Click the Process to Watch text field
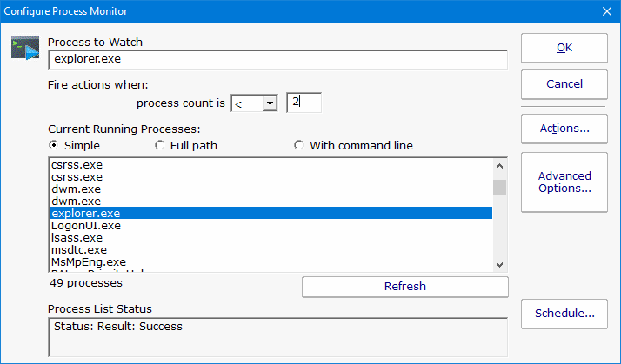 pyautogui.click(x=277, y=60)
